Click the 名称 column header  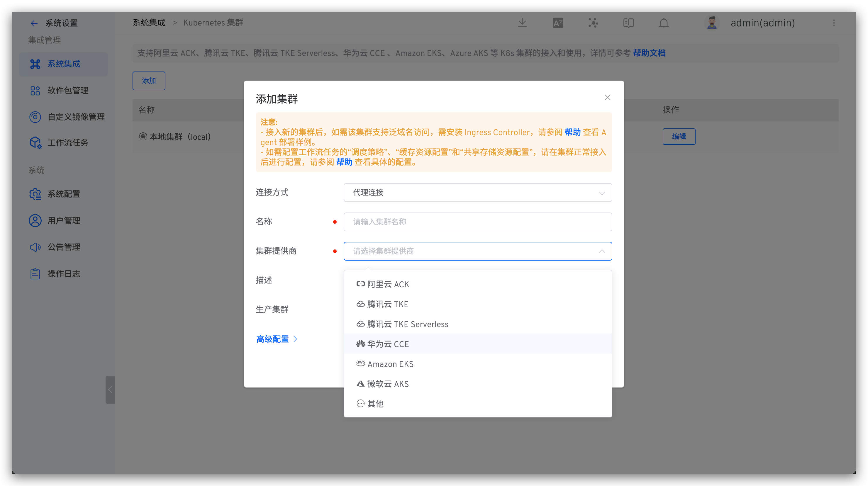click(x=147, y=110)
